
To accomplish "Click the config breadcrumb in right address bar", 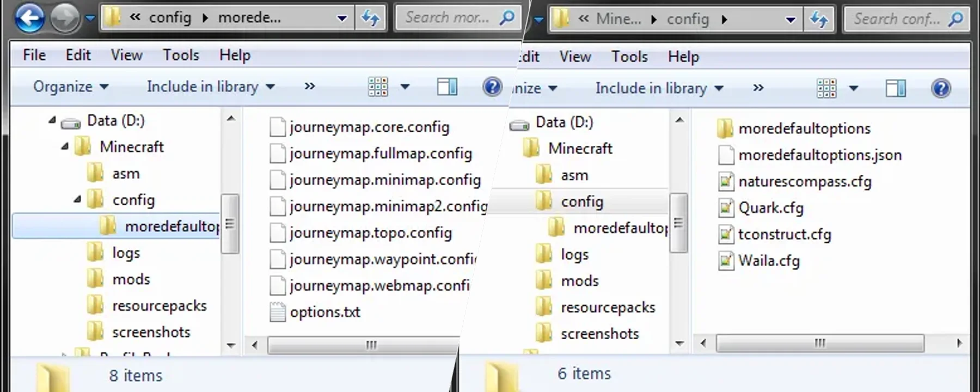I will click(688, 20).
